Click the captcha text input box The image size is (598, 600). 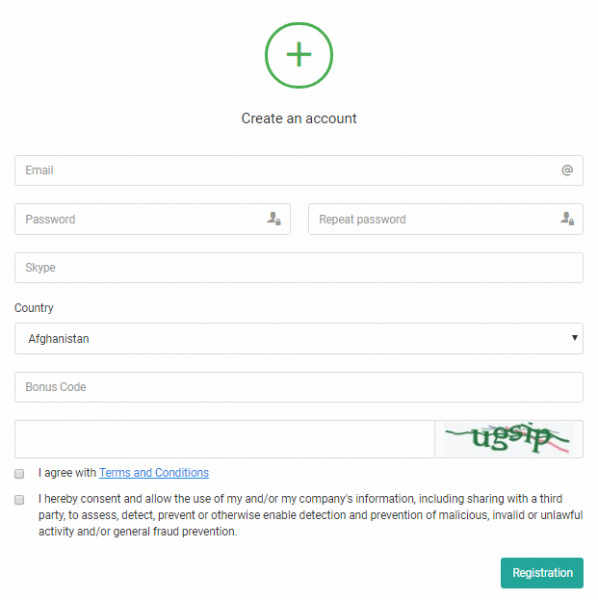(225, 439)
